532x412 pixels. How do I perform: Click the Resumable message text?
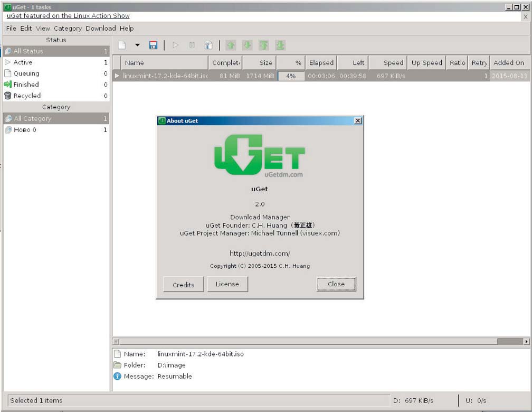[x=175, y=376]
